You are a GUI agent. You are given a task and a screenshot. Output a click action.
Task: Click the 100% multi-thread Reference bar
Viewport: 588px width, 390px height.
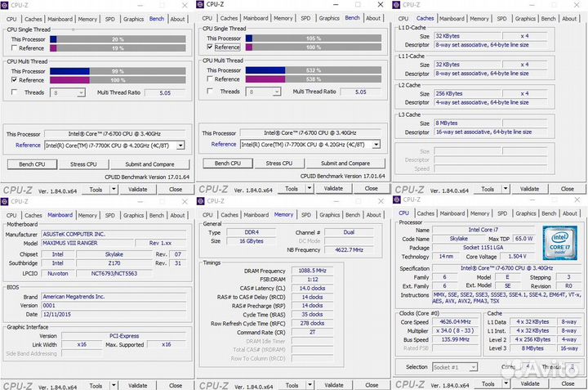tap(118, 80)
